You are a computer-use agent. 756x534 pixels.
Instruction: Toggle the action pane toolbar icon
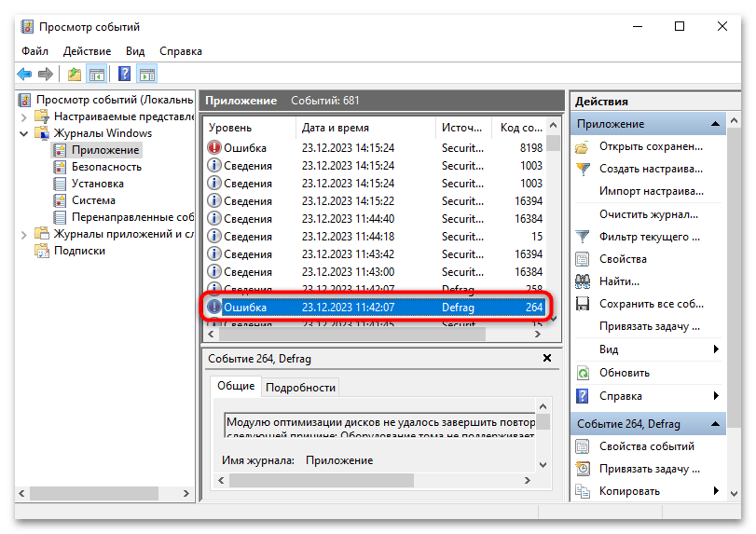click(146, 75)
